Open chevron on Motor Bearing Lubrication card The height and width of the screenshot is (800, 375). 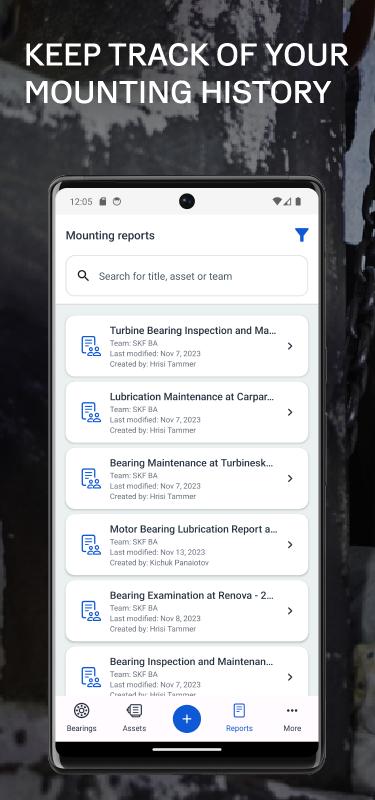290,544
